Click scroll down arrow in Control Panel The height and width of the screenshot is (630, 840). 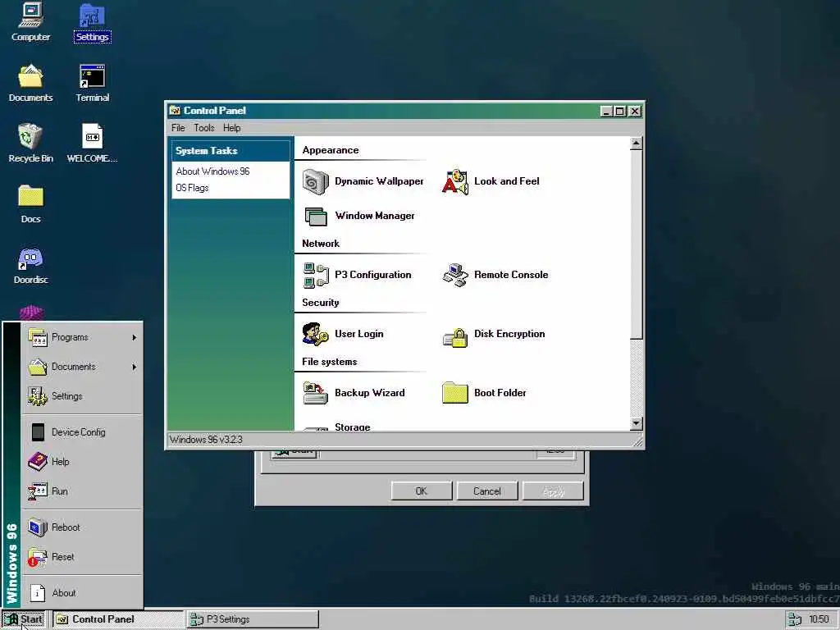click(636, 423)
